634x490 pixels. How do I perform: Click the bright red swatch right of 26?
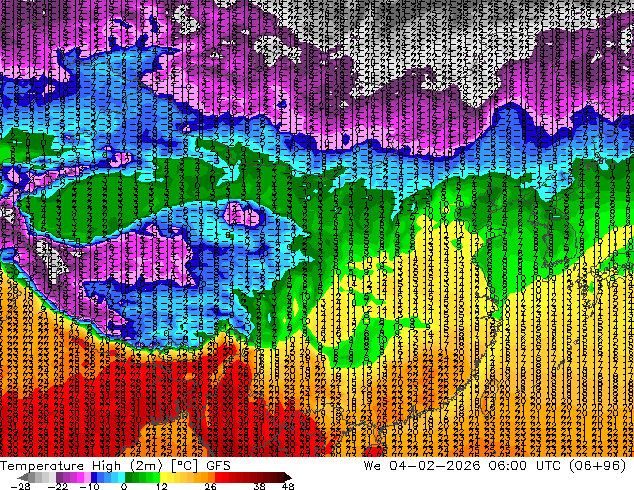[x=218, y=477]
